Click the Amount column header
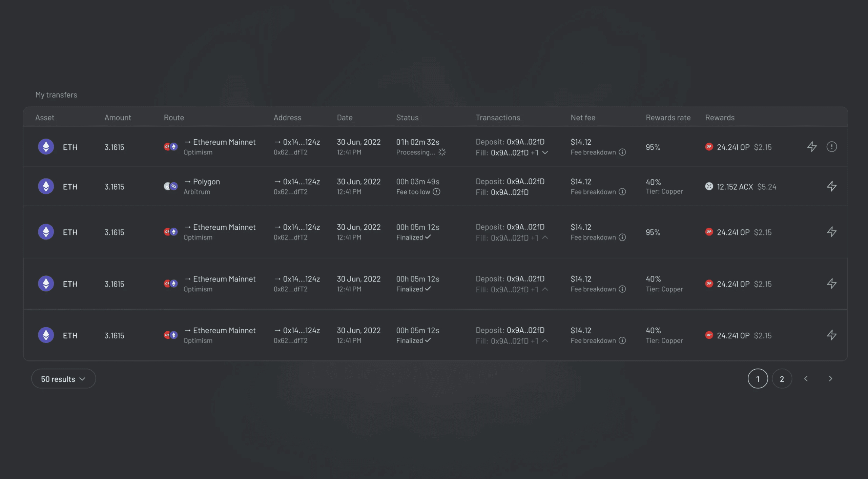The height and width of the screenshot is (479, 868). 118,117
